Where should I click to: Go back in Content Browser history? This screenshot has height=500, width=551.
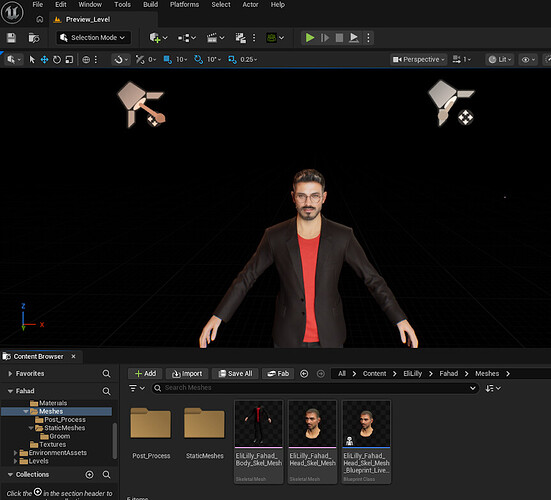[304, 374]
